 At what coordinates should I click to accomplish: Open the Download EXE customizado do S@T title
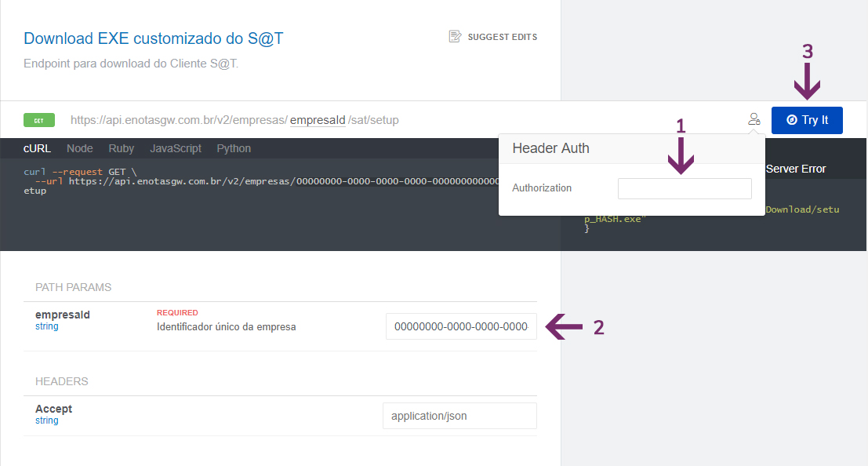[x=154, y=38]
